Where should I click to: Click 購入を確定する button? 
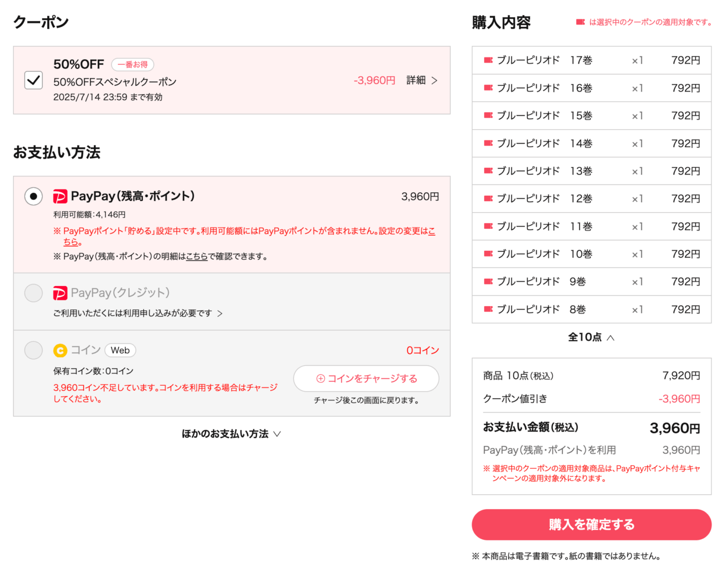coord(591,524)
